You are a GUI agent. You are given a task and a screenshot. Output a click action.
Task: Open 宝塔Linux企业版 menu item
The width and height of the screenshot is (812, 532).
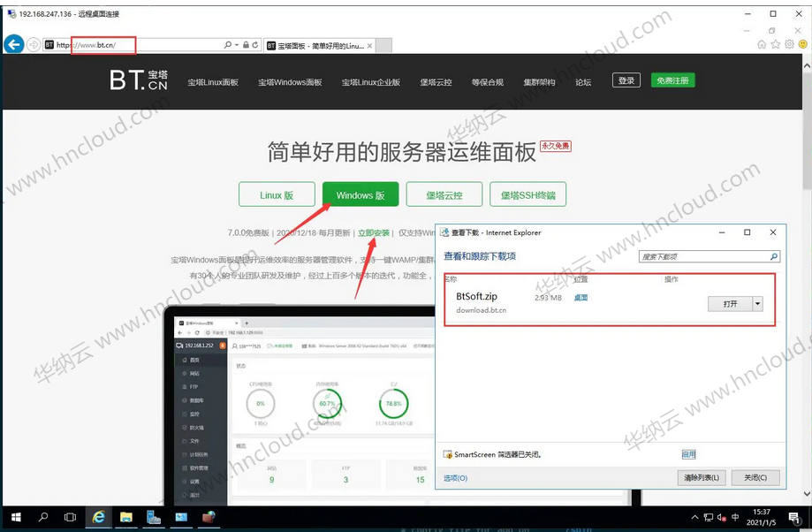371,82
